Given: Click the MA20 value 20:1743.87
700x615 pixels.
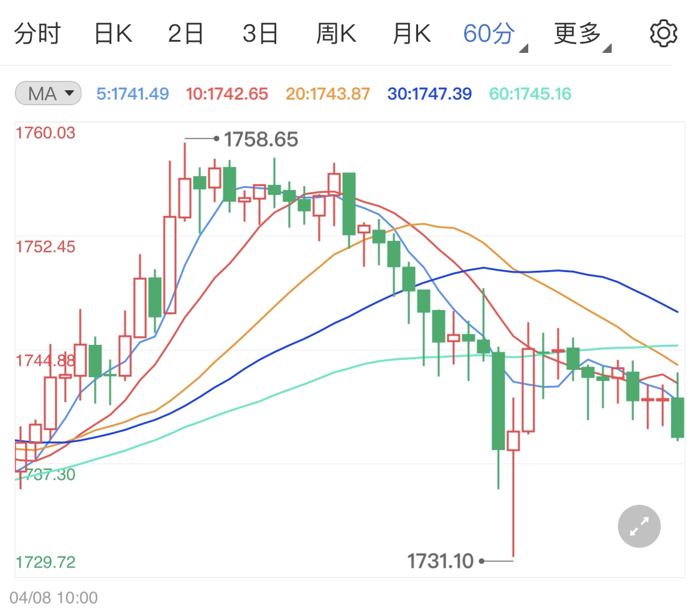Looking at the screenshot, I should tap(328, 94).
